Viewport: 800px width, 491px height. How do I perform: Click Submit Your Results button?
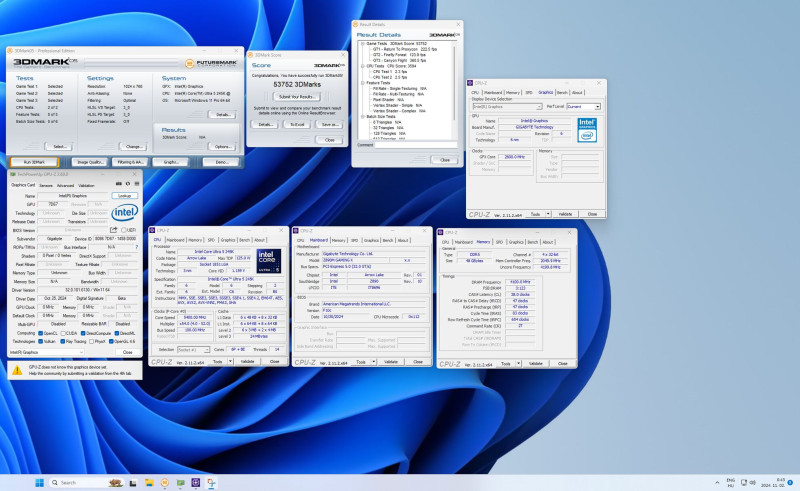pyautogui.click(x=297, y=96)
